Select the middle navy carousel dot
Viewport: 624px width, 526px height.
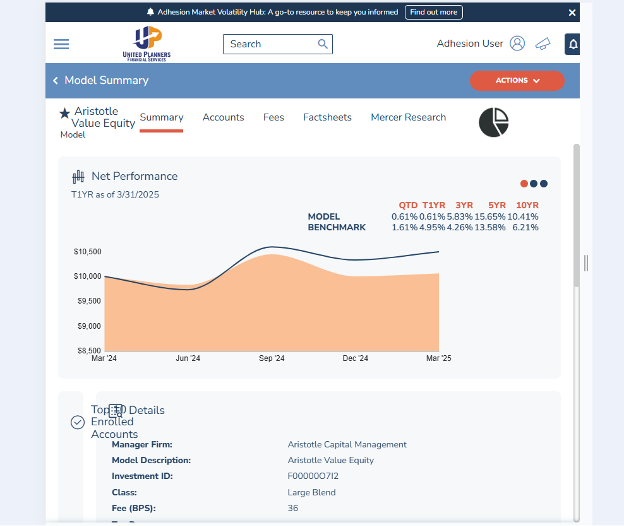point(534,183)
